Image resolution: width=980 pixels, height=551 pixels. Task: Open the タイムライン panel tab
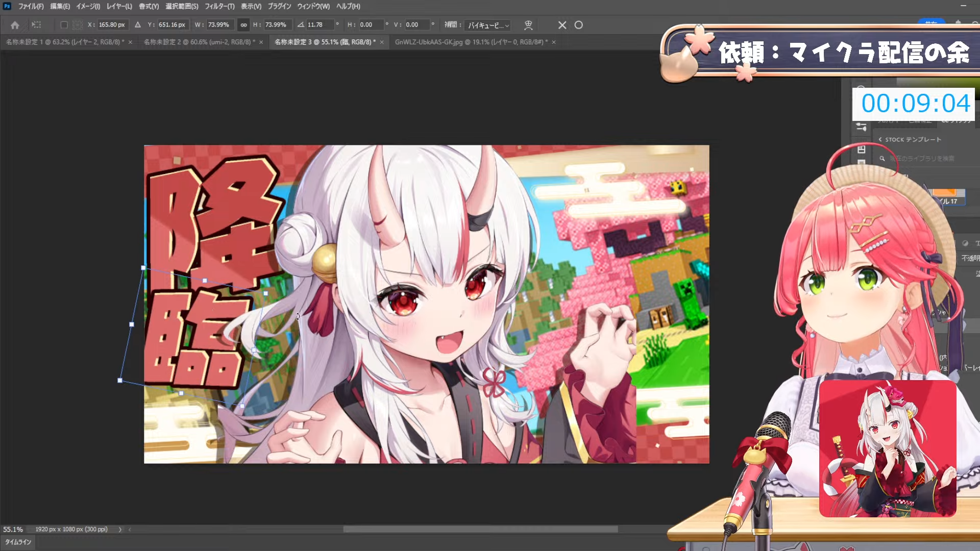coord(18,542)
